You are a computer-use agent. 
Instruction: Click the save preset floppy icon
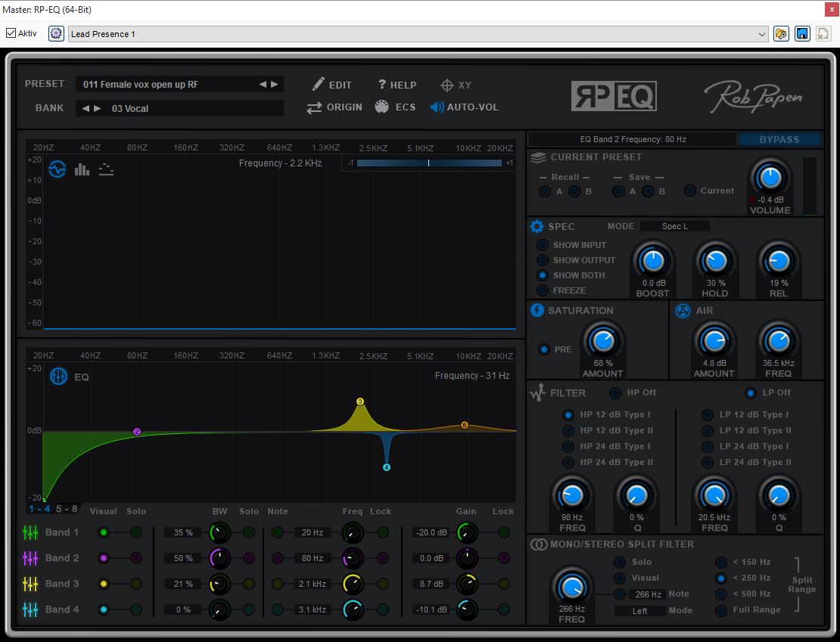pos(802,34)
